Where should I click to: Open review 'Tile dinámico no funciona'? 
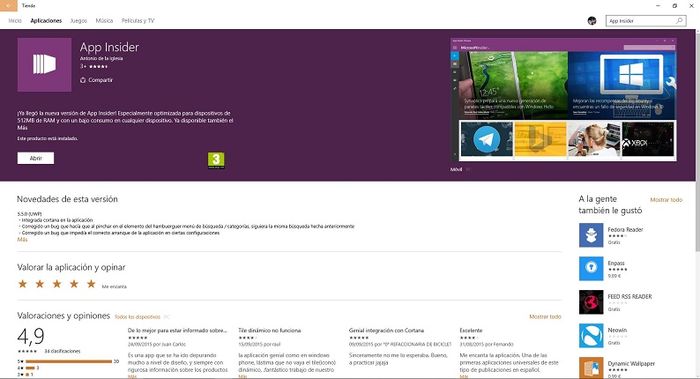pyautogui.click(x=270, y=330)
